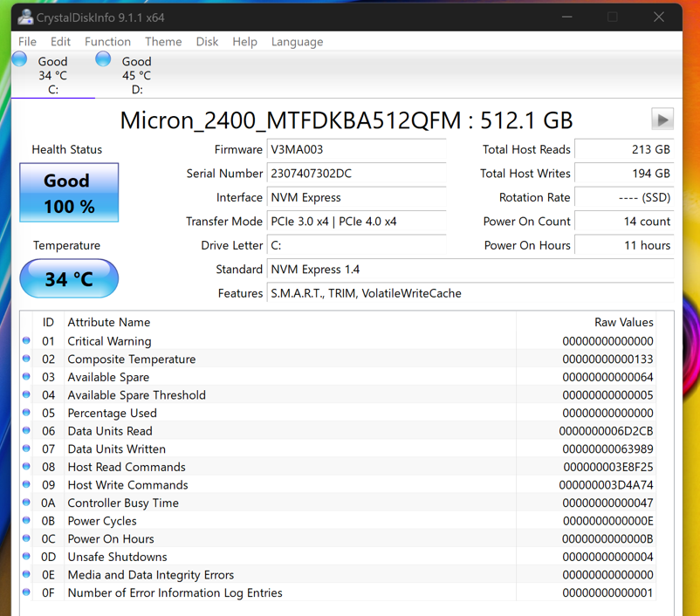Click the Rotation Rate value field

click(624, 197)
